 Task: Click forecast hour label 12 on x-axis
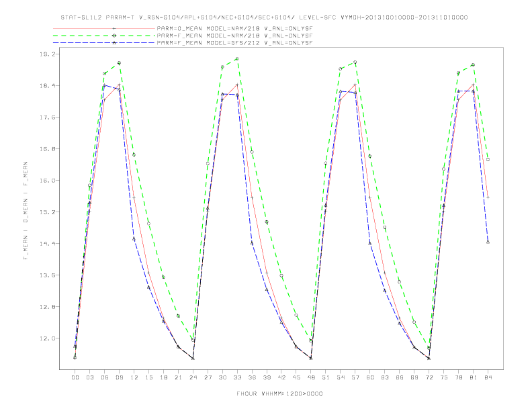click(134, 377)
